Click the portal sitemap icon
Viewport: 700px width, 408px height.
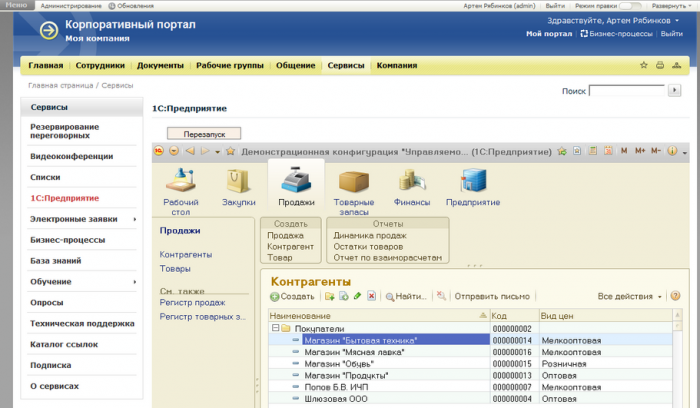click(677, 65)
